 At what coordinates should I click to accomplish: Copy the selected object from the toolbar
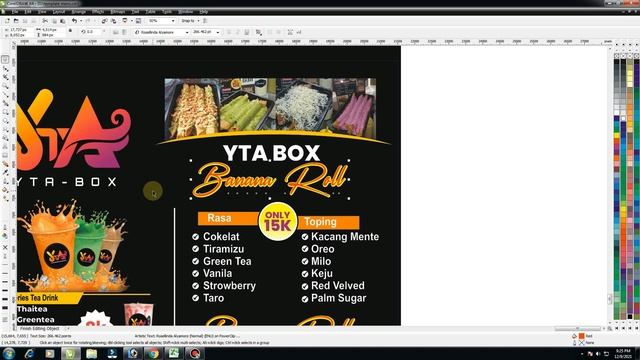pos(54,20)
